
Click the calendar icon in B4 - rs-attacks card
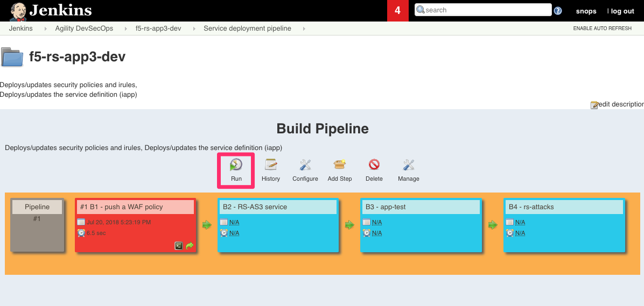click(510, 222)
